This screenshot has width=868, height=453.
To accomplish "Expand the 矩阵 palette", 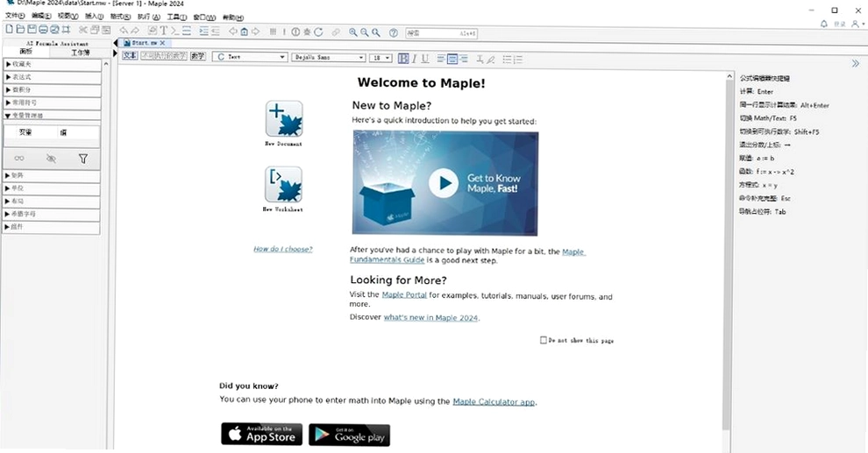I will (x=52, y=175).
